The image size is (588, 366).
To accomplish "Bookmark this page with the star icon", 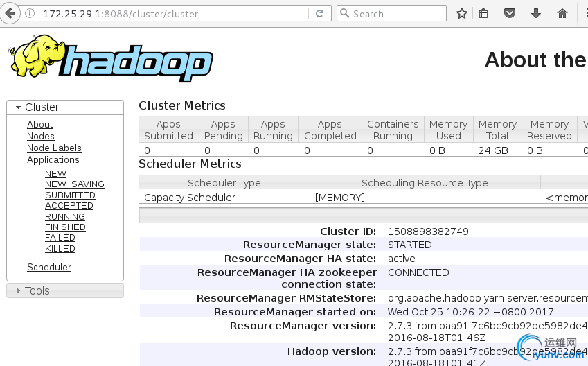I will [x=462, y=14].
